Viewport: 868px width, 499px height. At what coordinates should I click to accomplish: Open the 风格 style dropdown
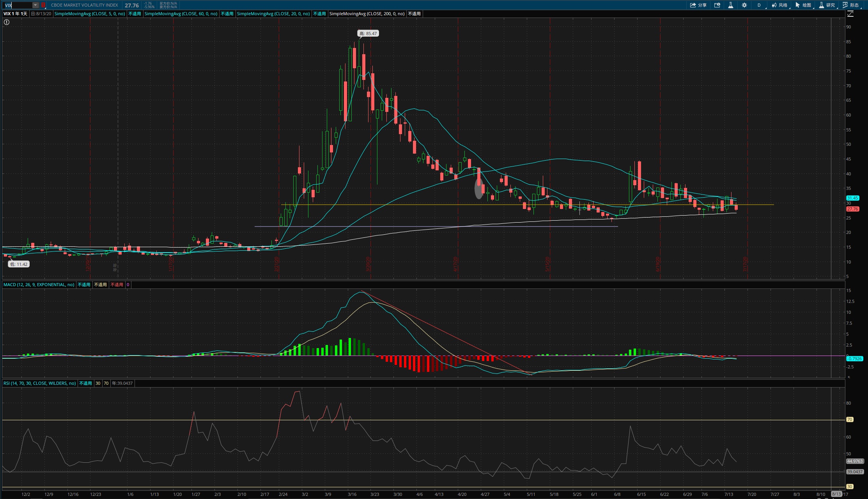click(779, 5)
